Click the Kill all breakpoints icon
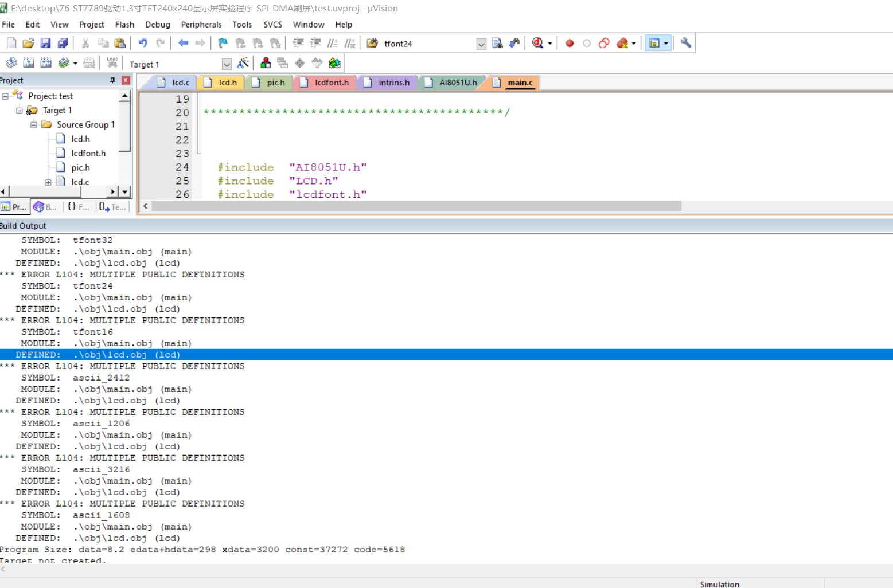This screenshot has height=588, width=893. (622, 43)
